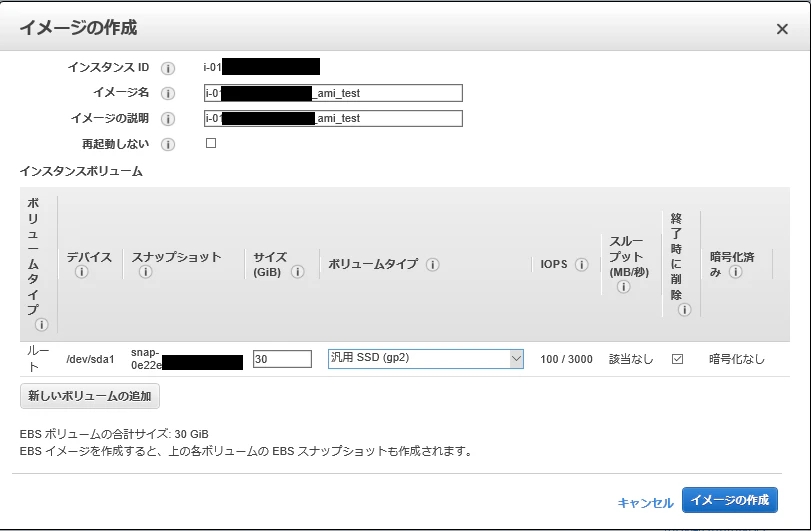Click info icon beside 暗号化済み header

click(735, 271)
